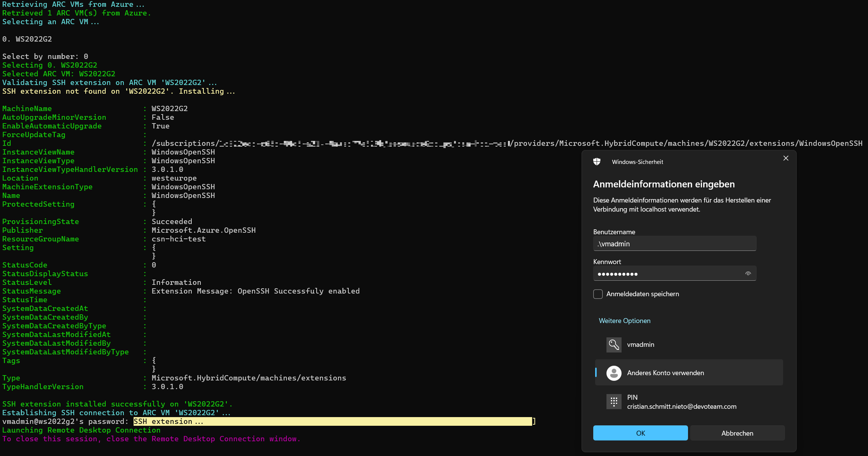The width and height of the screenshot is (868, 456).
Task: Click the Anmeldeinformationen eingeben heading
Action: click(664, 184)
